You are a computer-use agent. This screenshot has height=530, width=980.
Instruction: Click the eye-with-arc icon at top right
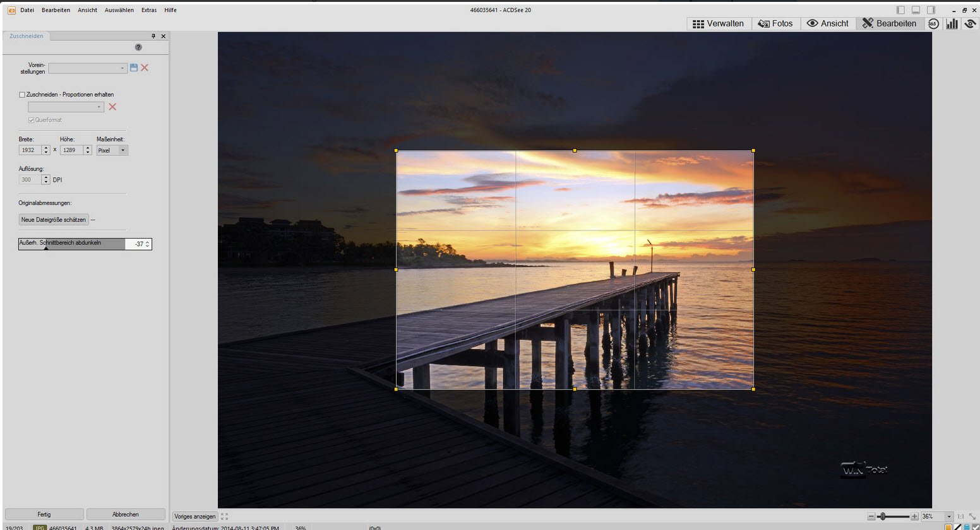click(970, 23)
